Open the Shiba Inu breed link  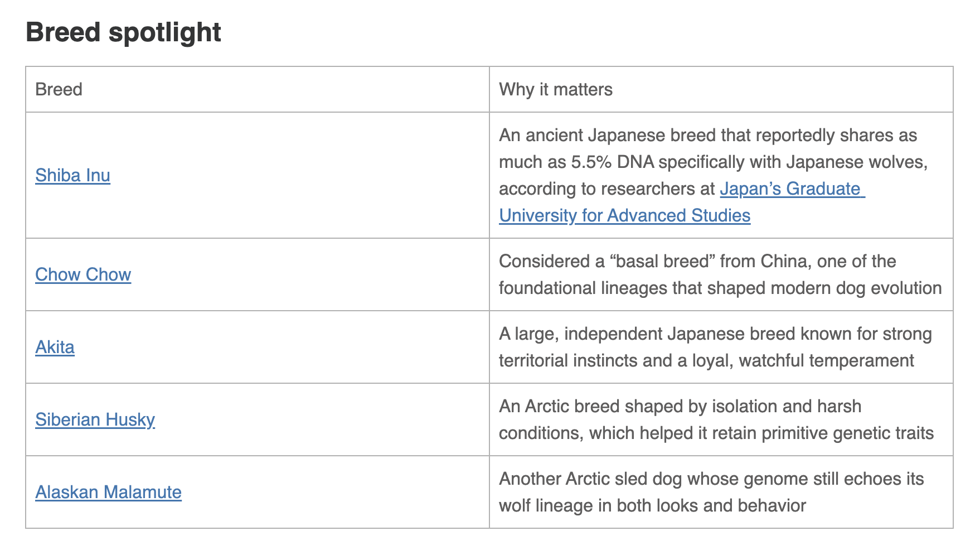pyautogui.click(x=72, y=175)
